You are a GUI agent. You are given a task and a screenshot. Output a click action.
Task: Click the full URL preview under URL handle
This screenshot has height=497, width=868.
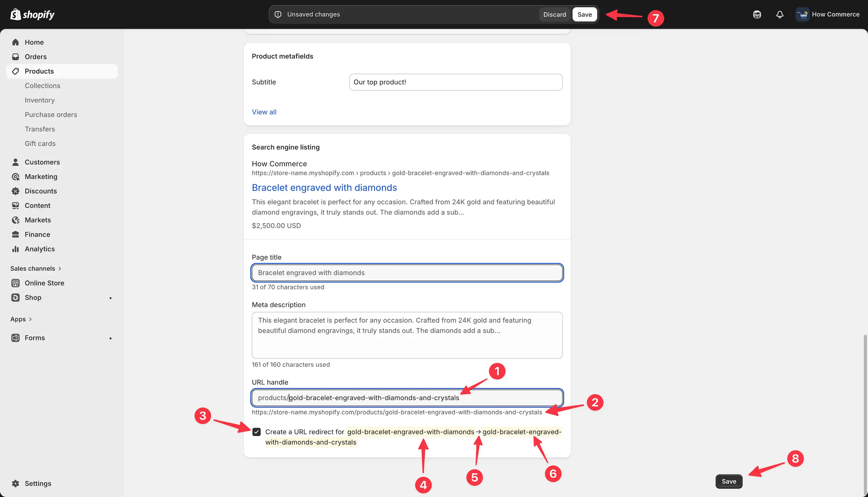pos(397,412)
